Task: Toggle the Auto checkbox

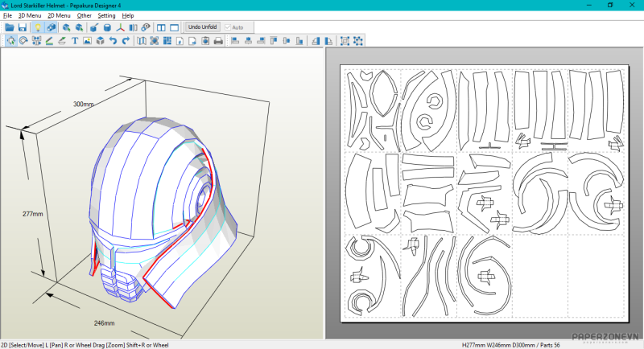Action: click(234, 27)
